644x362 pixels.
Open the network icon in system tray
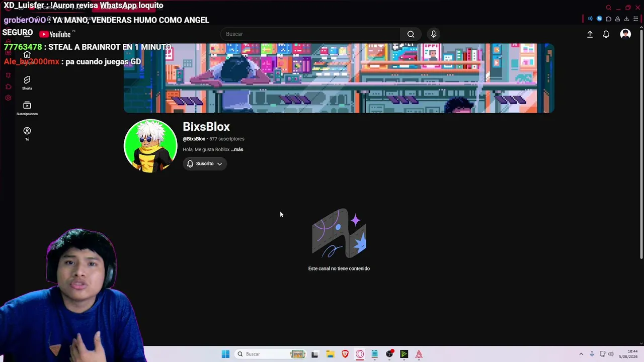click(x=602, y=354)
